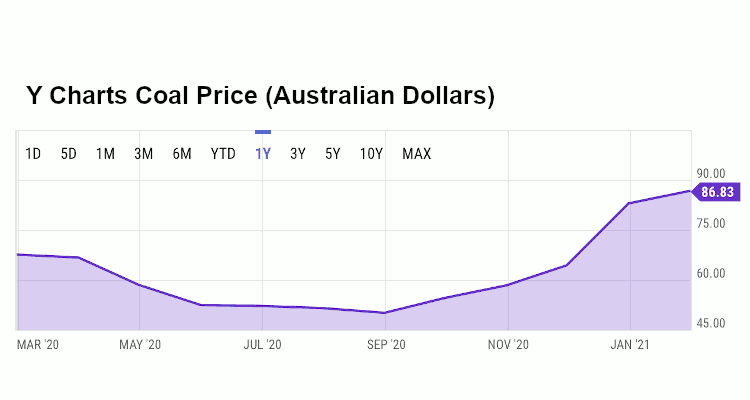Select NOV '20 on the time axis
The width and height of the screenshot is (750, 400).
click(x=508, y=344)
